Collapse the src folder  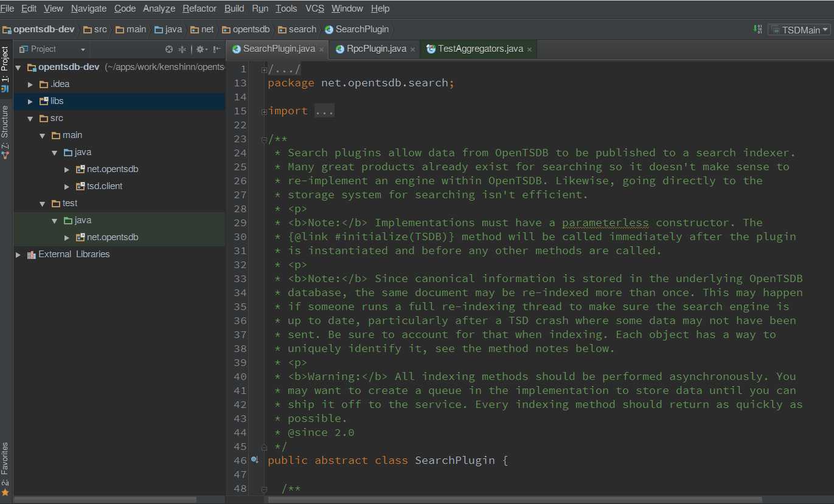point(30,118)
